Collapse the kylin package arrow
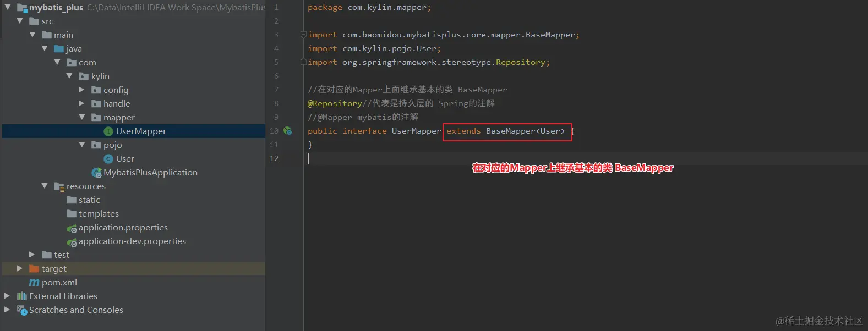The height and width of the screenshot is (331, 868). tap(69, 76)
